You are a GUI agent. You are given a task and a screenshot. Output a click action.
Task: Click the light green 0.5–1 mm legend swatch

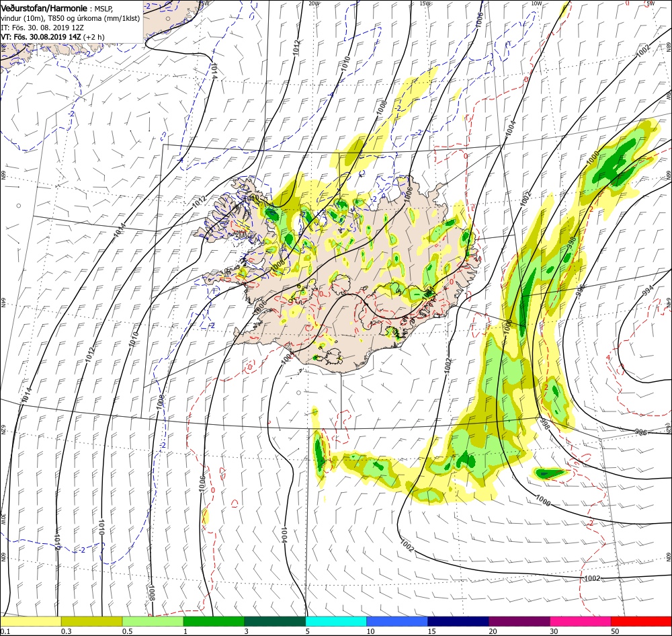point(153,621)
